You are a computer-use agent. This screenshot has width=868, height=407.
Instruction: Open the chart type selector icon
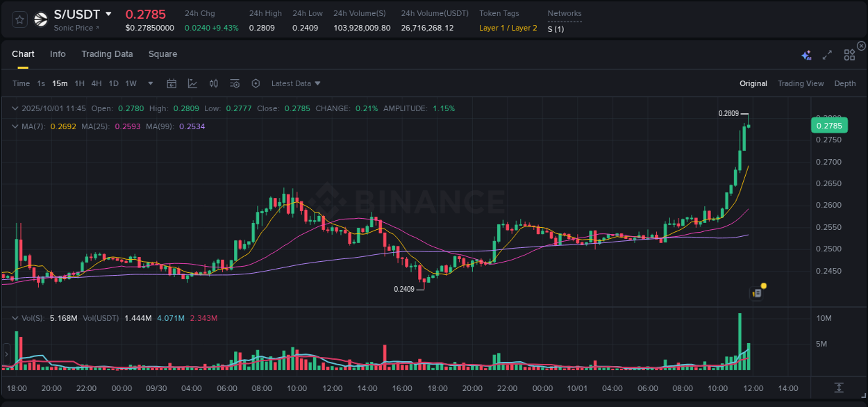pyautogui.click(x=192, y=83)
